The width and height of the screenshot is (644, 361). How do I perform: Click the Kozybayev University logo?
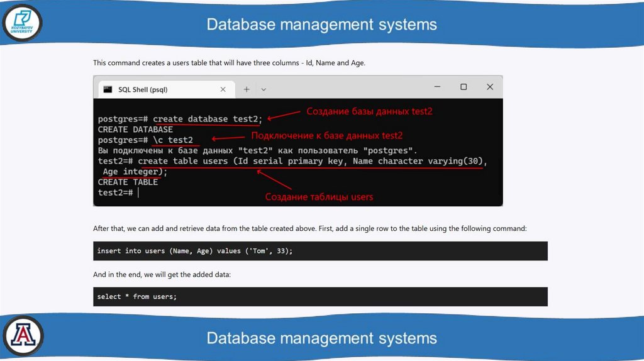point(22,23)
